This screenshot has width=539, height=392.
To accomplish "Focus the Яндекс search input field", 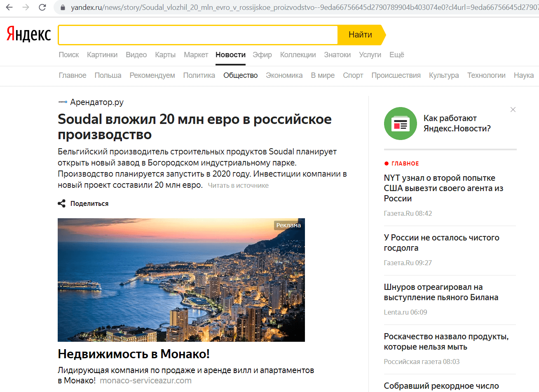I will click(198, 35).
